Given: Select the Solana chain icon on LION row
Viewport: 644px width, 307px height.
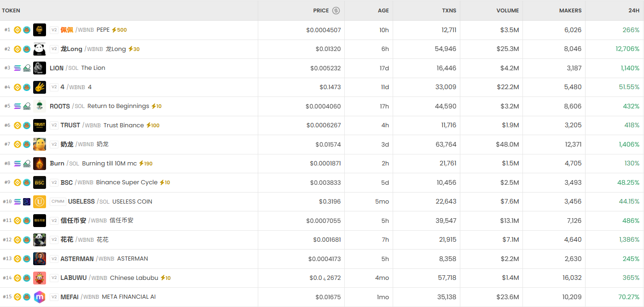Looking at the screenshot, I should [x=17, y=68].
